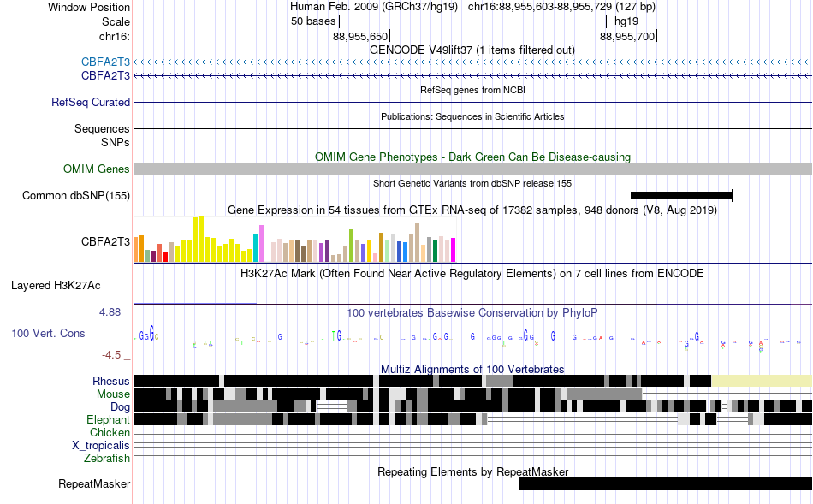This screenshot has height=504, width=813.
Task: Click Short Genetic Variants from dbSNP title
Action: pyautogui.click(x=472, y=184)
